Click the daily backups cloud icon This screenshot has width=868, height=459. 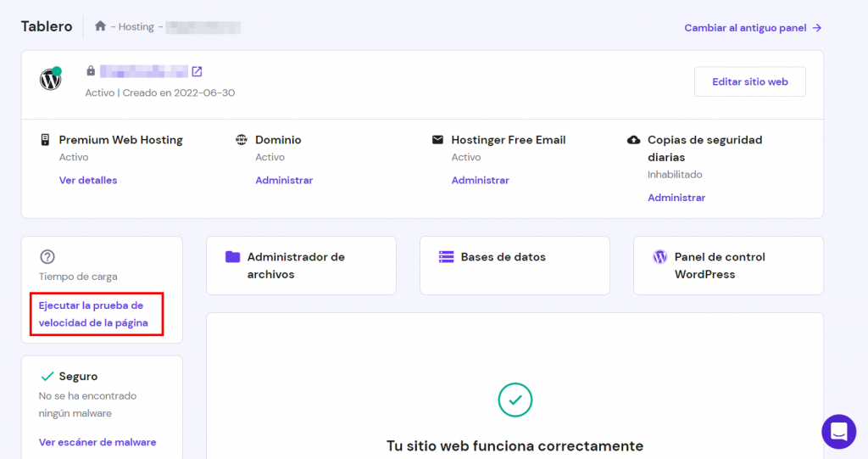tap(633, 140)
